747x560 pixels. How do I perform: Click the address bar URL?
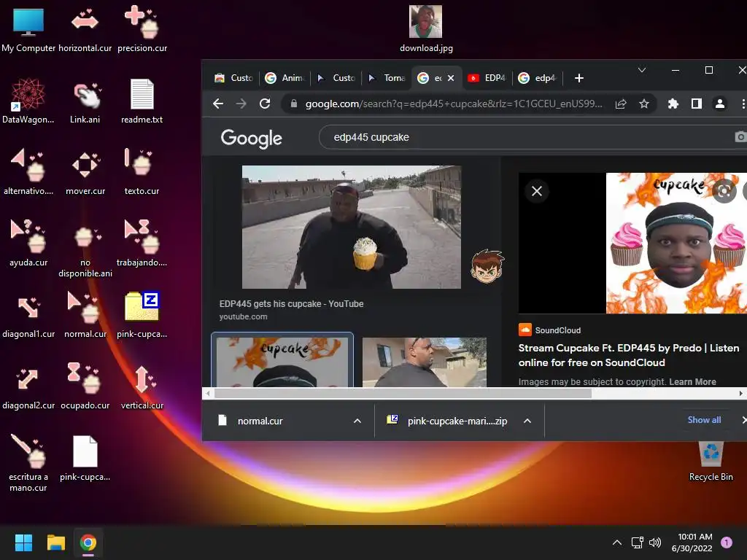click(454, 104)
